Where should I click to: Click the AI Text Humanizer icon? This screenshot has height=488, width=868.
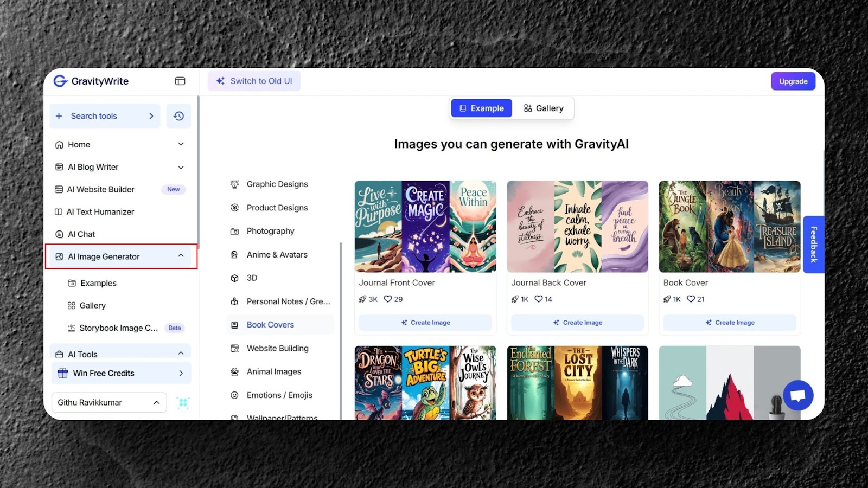59,212
